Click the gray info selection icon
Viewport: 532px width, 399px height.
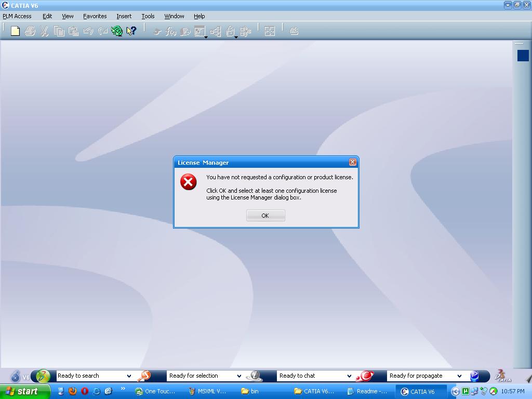tap(255, 376)
